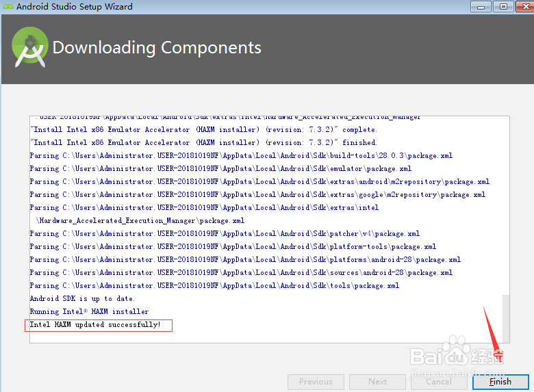The image size is (534, 392).
Task: Click the log line parsing patcher\v4\package.xml
Action: tap(225, 234)
